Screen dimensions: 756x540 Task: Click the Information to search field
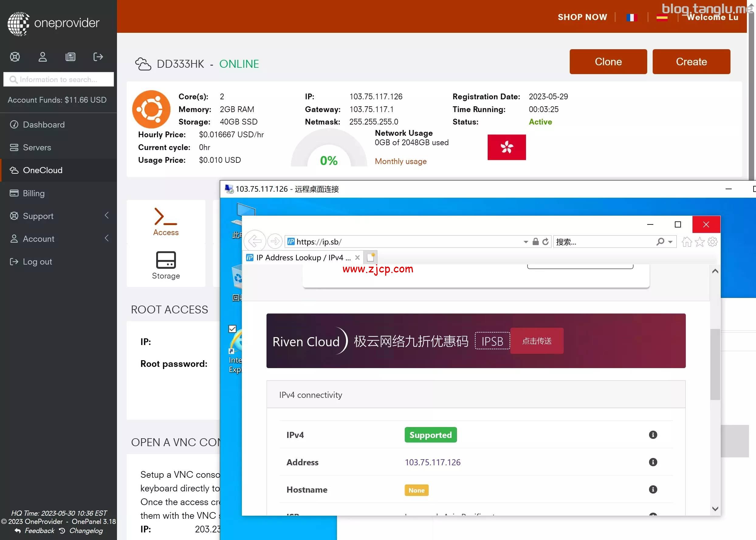[59, 80]
